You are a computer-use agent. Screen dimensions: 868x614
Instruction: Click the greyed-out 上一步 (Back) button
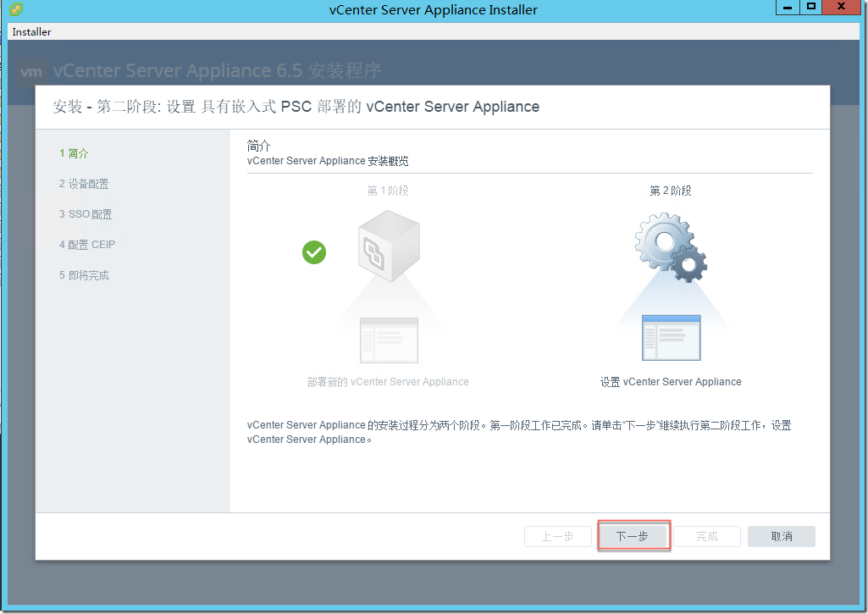pos(557,536)
